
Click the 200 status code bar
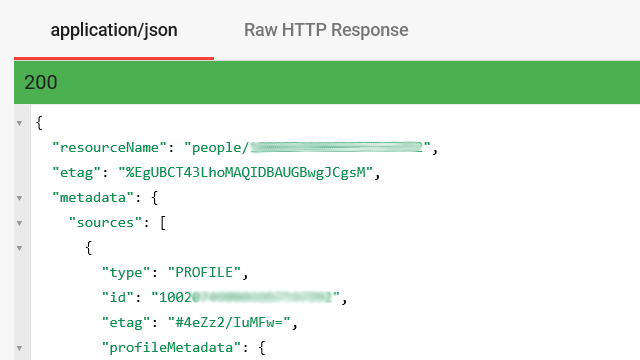click(327, 82)
